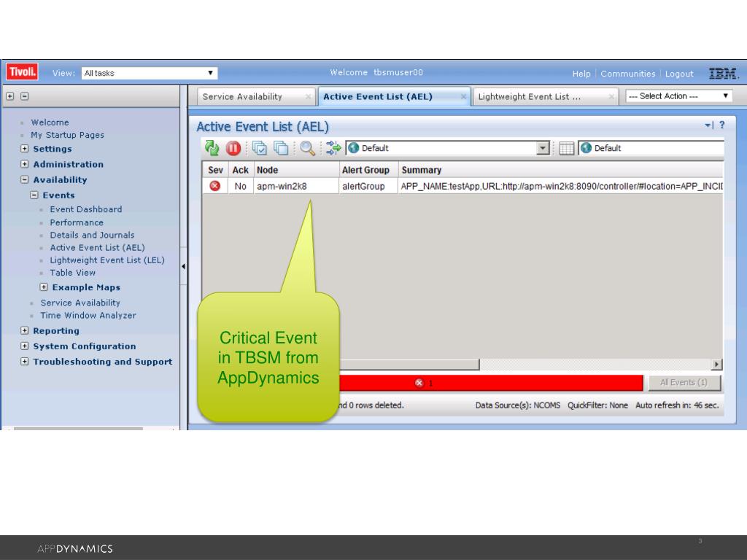Viewport: 747px width, 560px height.
Task: Click the select all events icon
Action: pos(260,148)
